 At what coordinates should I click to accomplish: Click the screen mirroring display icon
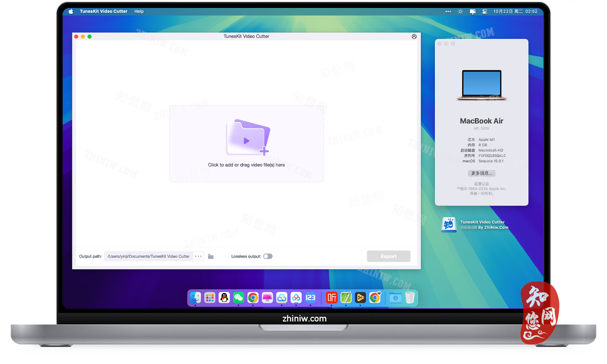[x=473, y=11]
